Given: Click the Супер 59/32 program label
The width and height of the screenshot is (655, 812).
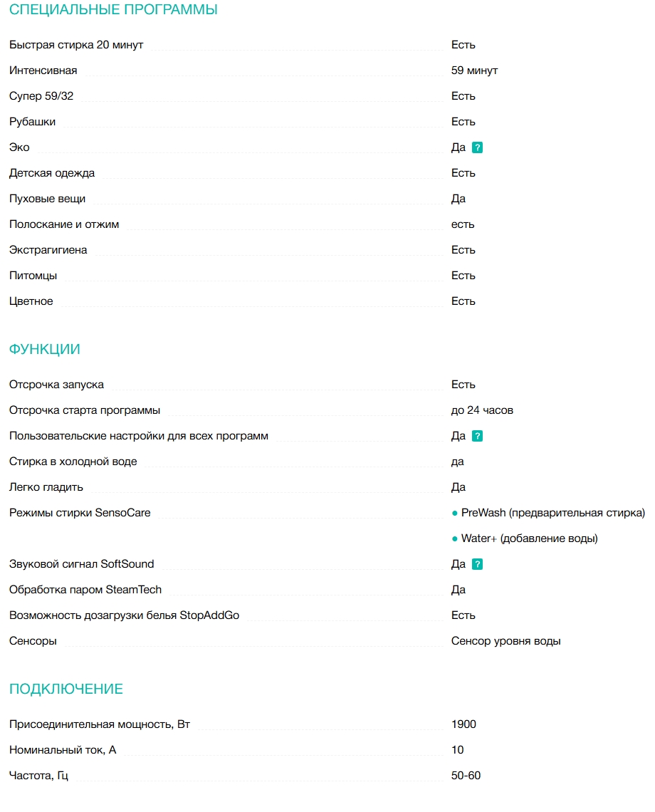Looking at the screenshot, I should pos(41,96).
